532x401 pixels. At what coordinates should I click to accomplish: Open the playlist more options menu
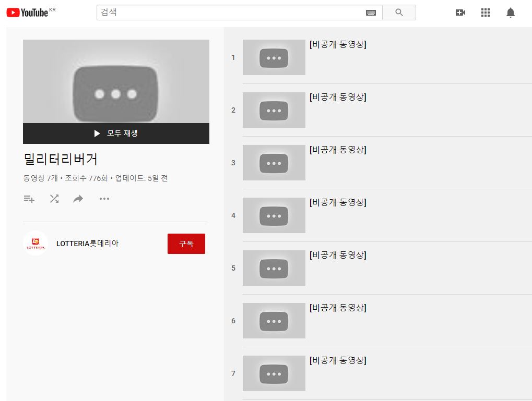[x=104, y=199]
